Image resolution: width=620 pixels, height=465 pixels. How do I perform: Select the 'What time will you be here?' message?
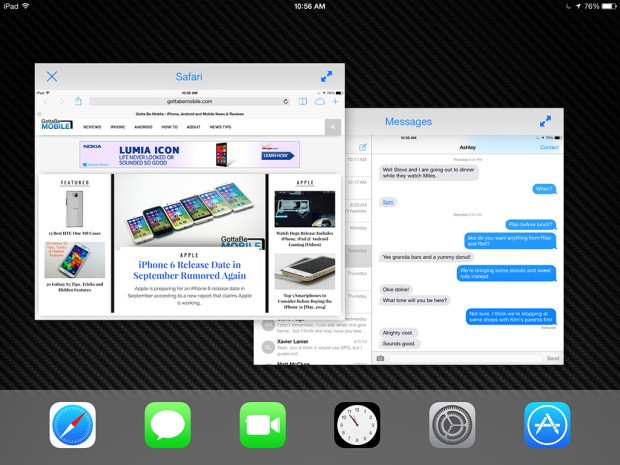coord(414,300)
